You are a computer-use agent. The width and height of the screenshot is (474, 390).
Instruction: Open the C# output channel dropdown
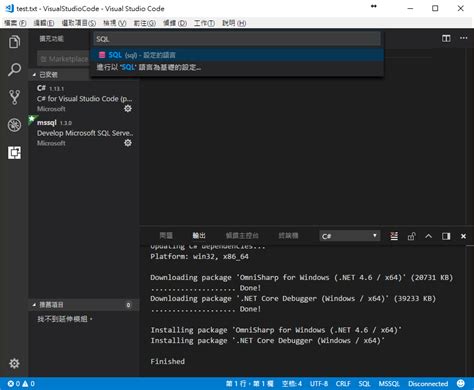coord(349,236)
